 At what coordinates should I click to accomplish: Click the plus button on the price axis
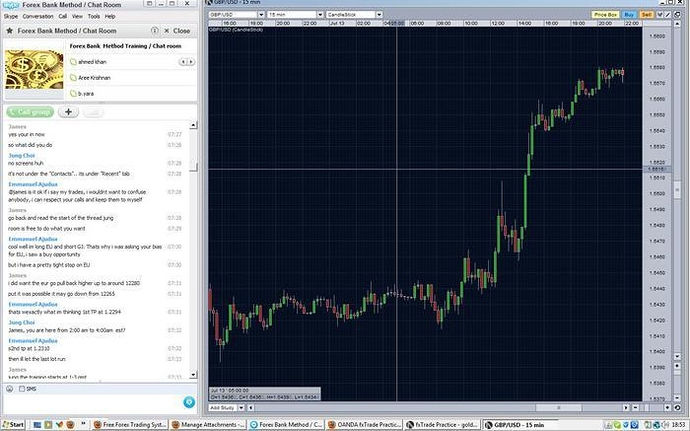click(x=677, y=366)
